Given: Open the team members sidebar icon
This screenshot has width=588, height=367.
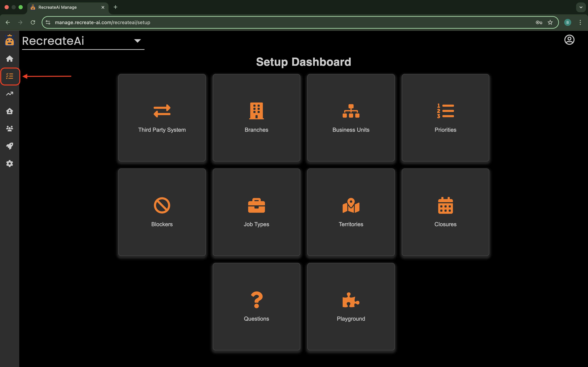Looking at the screenshot, I should tap(10, 129).
